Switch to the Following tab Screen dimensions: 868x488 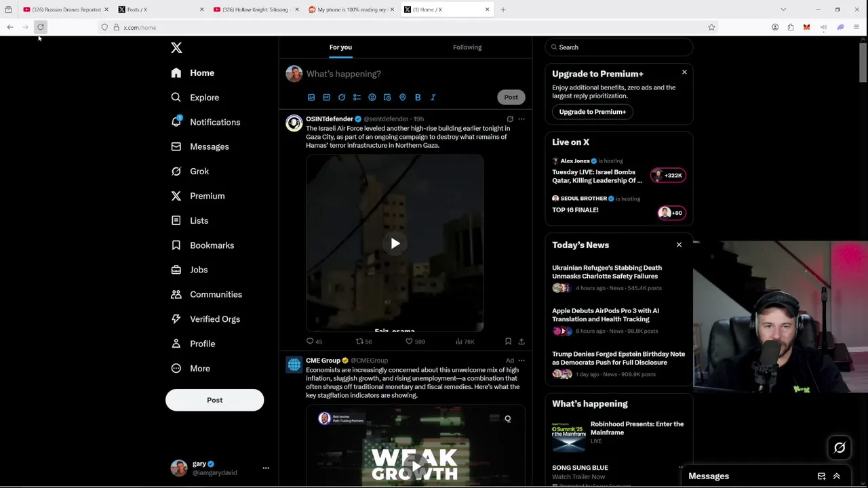point(467,47)
